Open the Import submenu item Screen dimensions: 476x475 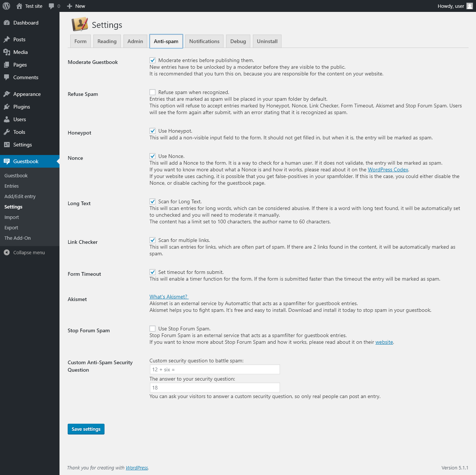point(12,217)
